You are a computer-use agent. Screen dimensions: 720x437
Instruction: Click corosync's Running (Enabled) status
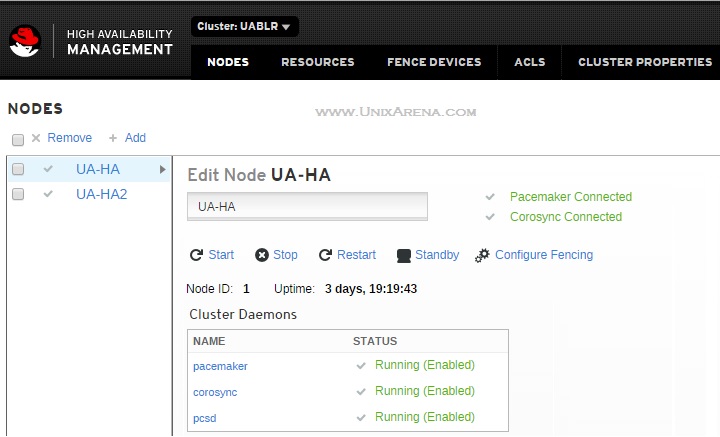click(425, 391)
